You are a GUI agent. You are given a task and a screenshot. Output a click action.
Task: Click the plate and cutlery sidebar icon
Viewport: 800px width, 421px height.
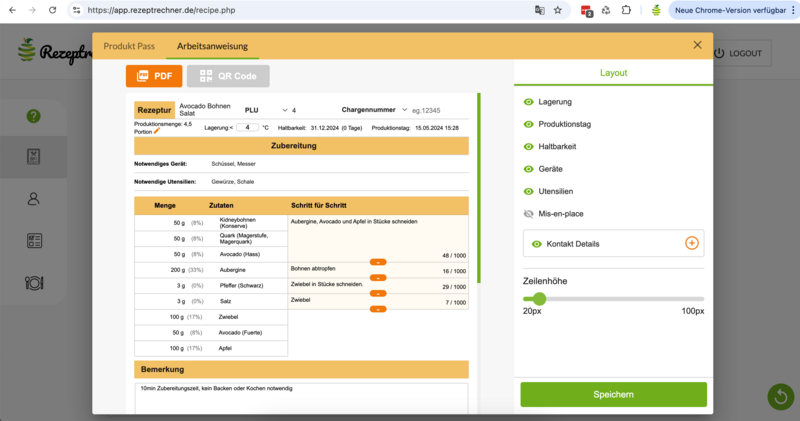tap(34, 283)
